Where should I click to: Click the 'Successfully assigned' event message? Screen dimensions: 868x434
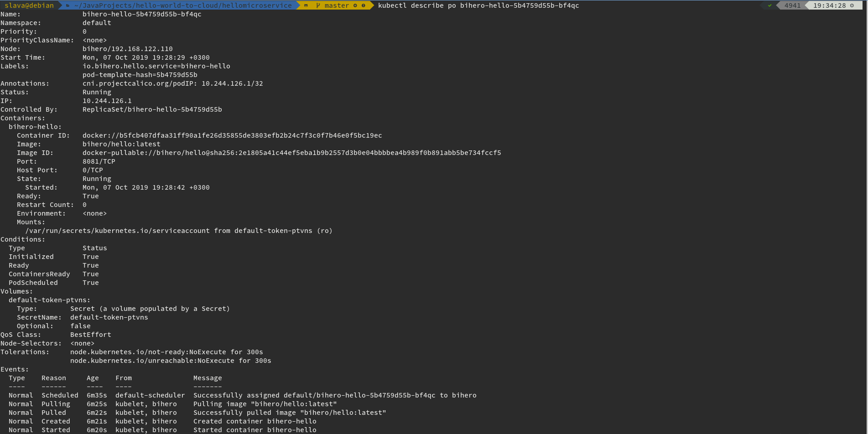click(x=335, y=395)
